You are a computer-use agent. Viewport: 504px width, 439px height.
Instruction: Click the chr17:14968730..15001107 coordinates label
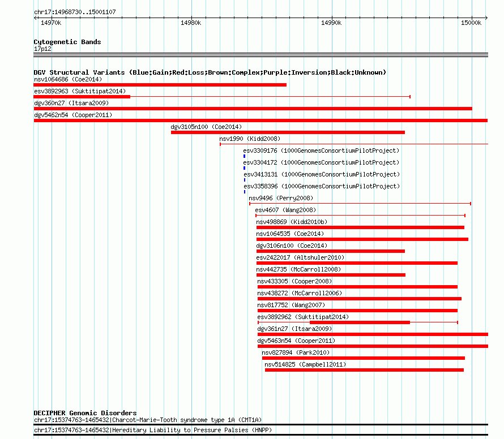[x=75, y=12]
